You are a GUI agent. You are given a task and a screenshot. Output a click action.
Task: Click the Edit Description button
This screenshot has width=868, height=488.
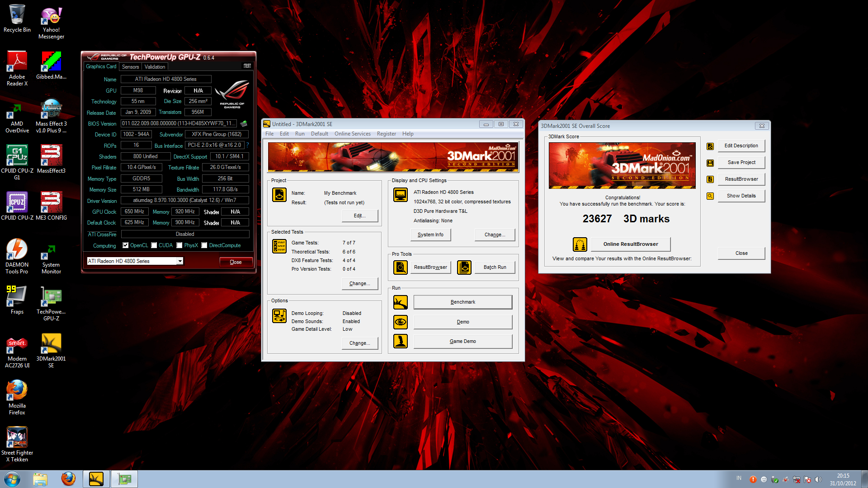coord(741,146)
